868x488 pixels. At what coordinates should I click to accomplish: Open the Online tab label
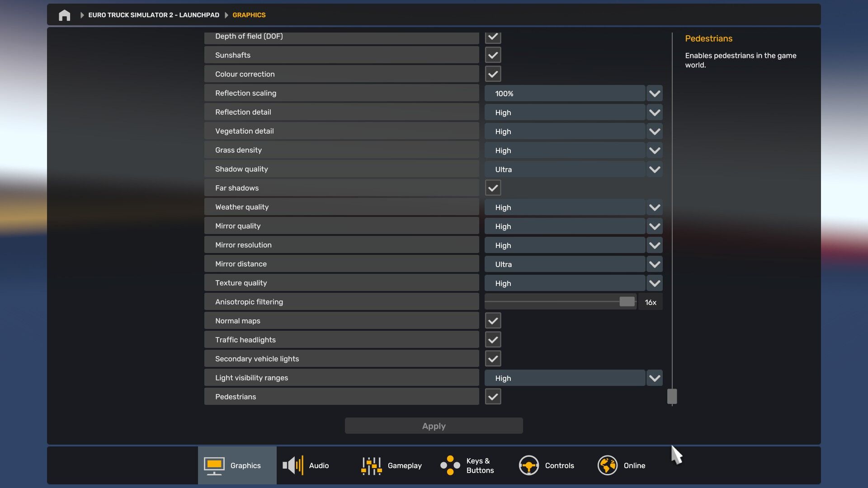tap(634, 465)
